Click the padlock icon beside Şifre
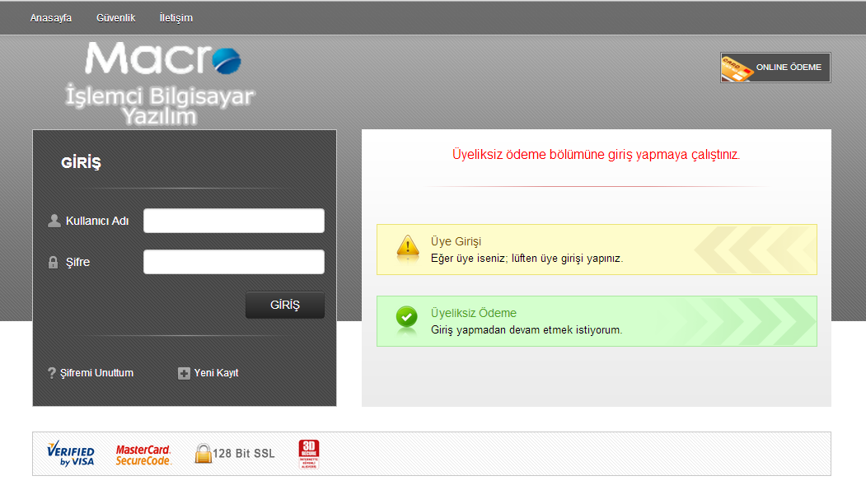 pyautogui.click(x=53, y=262)
